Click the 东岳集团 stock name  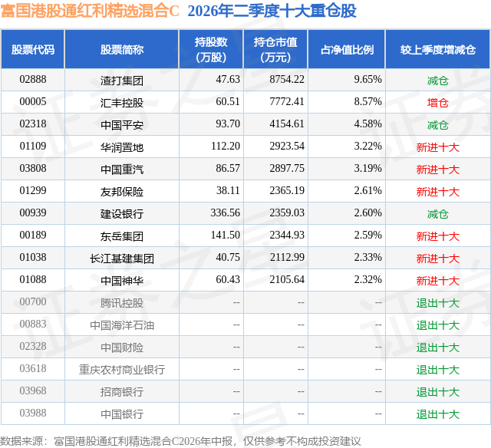122,236
